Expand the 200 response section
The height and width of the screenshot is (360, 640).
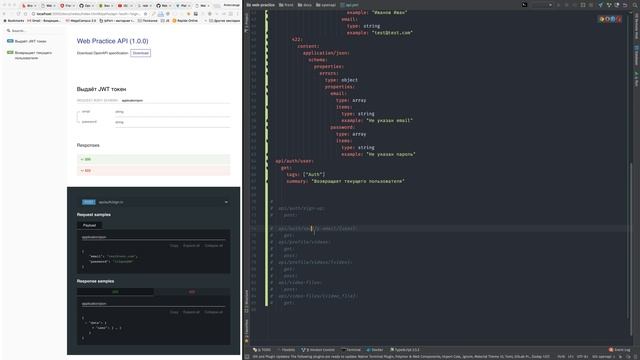pyautogui.click(x=153, y=159)
